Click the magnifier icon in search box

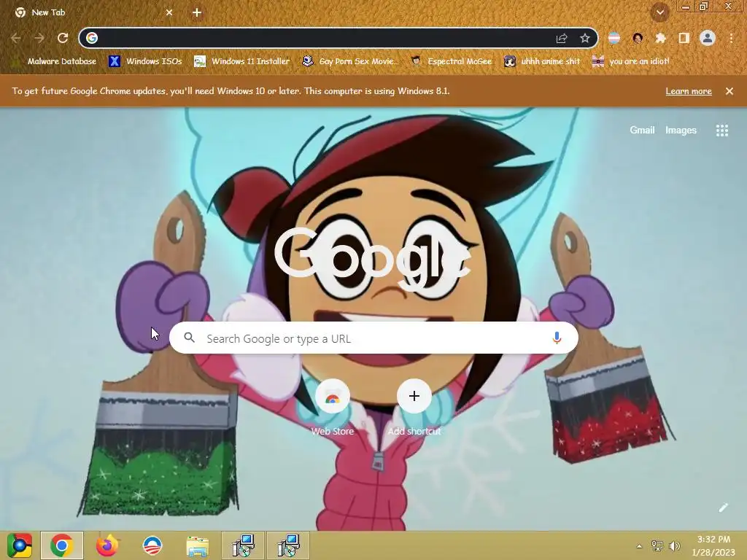189,338
